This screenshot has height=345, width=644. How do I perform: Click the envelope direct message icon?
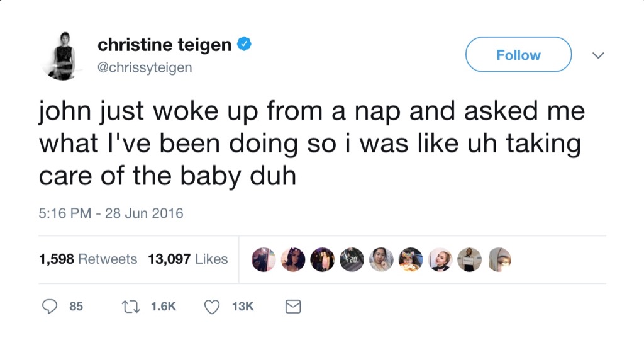[x=293, y=307]
